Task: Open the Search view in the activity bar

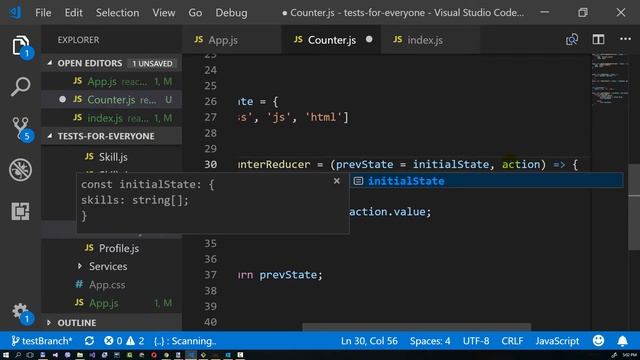Action: (20, 86)
